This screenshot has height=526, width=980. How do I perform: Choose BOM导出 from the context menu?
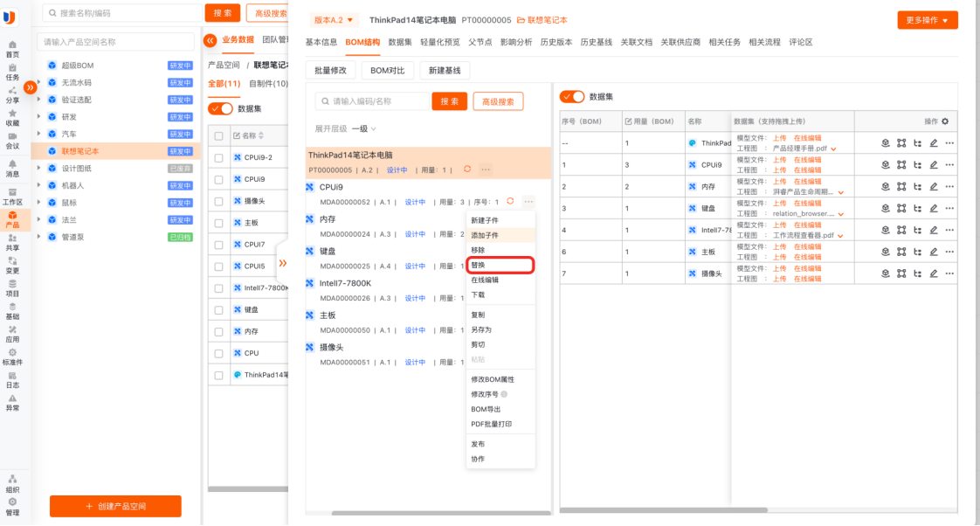tap(500, 409)
